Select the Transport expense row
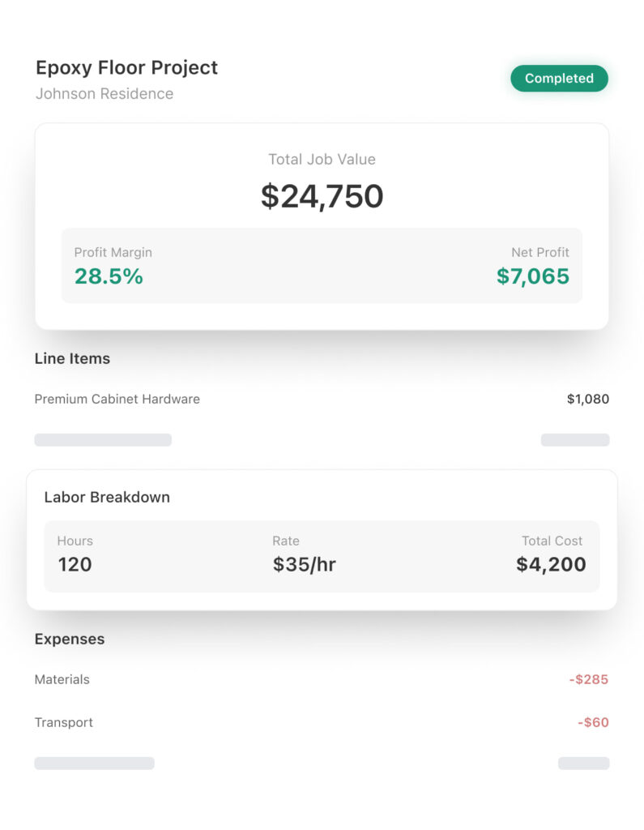Image resolution: width=644 pixels, height=830 pixels. 63,722
